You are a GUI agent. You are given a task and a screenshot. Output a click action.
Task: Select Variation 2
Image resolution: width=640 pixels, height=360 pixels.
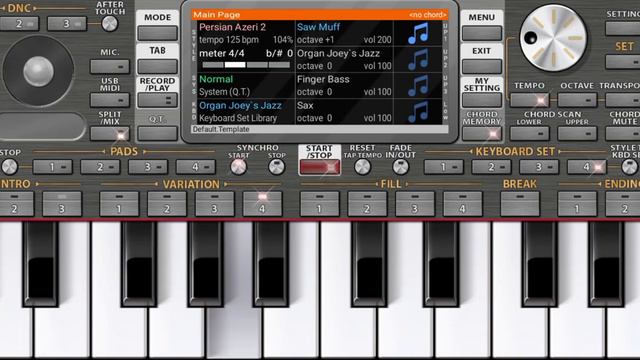pos(167,204)
